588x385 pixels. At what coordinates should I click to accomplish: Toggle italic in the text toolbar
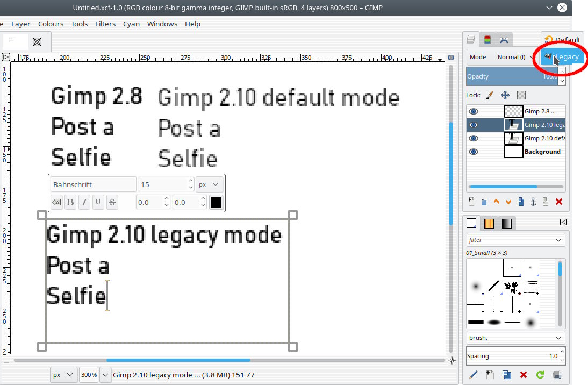[84, 202]
